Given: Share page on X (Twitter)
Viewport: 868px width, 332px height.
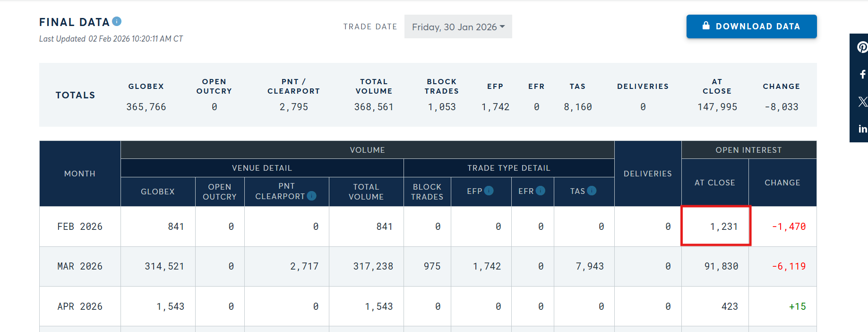Looking at the screenshot, I should point(862,101).
